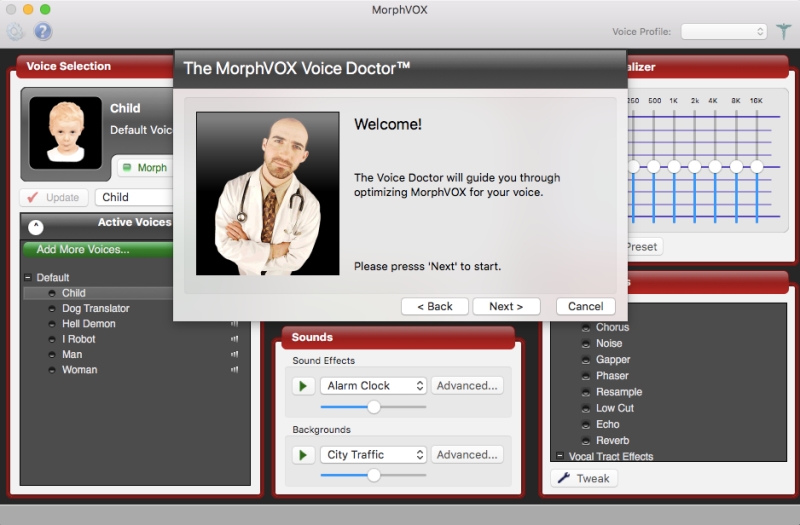Adjust the 2k equalizer slider
The width and height of the screenshot is (800, 525).
694,166
